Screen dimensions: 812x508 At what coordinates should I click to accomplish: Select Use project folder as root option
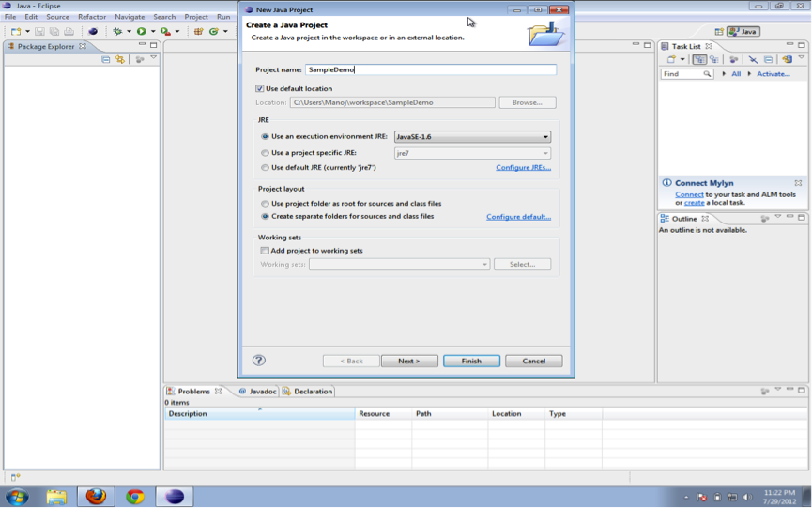pyautogui.click(x=265, y=204)
